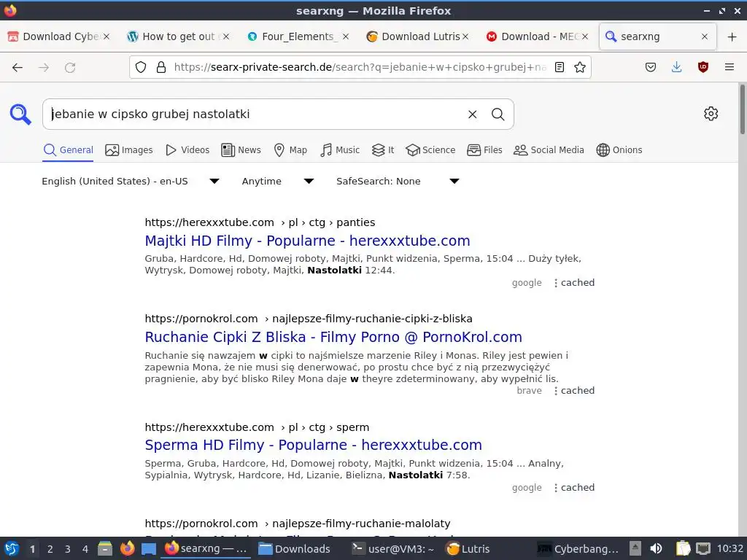
Task: Reload the current page
Action: point(70,68)
